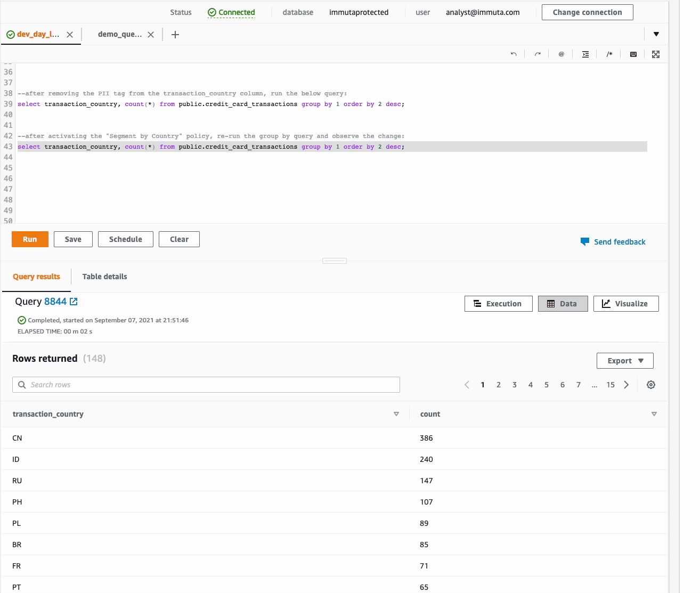Viewport: 700px width, 593px height.
Task: Go to results page 5
Action: pos(547,385)
